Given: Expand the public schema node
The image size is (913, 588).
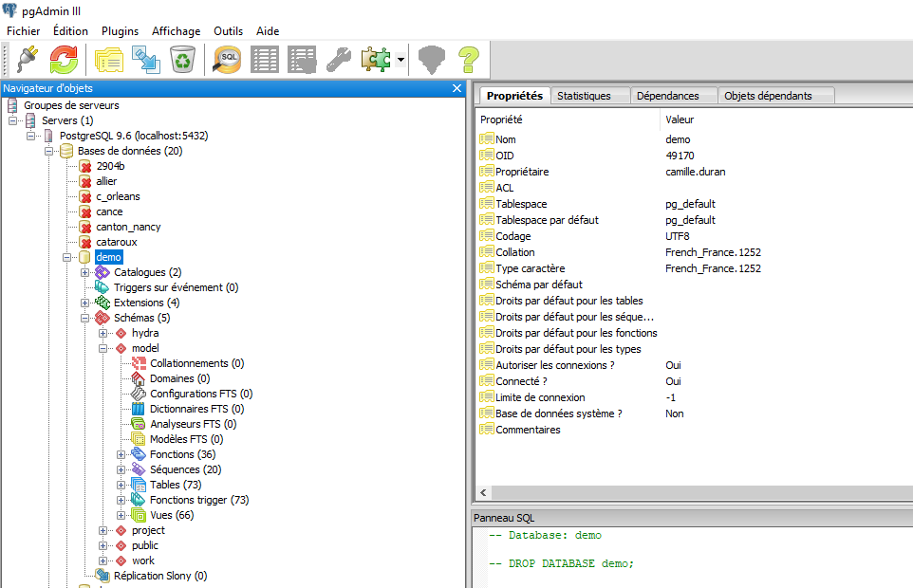Looking at the screenshot, I should 103,545.
